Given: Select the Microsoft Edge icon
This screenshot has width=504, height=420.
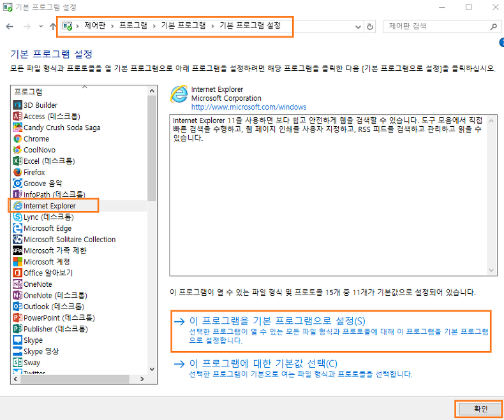Looking at the screenshot, I should 17,228.
